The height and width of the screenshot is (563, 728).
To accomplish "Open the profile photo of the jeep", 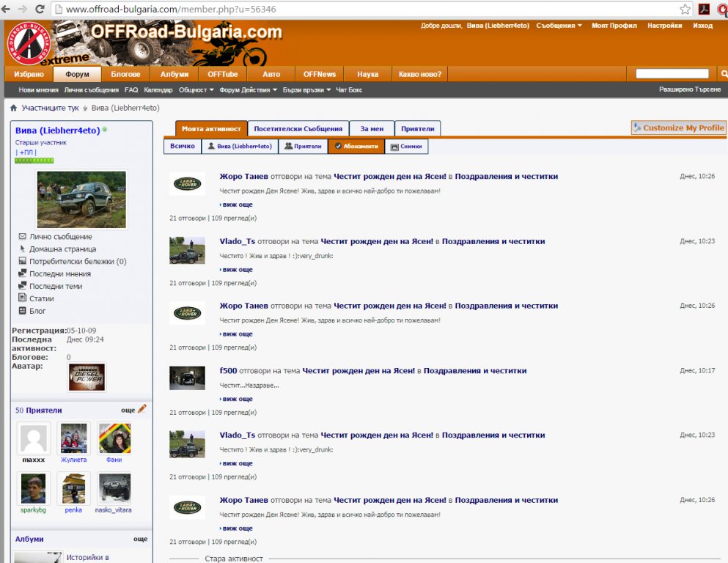I will click(x=81, y=199).
